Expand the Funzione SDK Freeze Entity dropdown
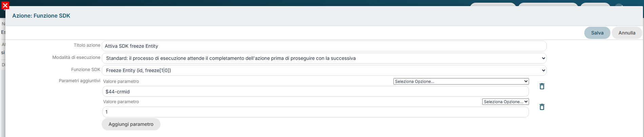The image size is (644, 137). pos(324,70)
